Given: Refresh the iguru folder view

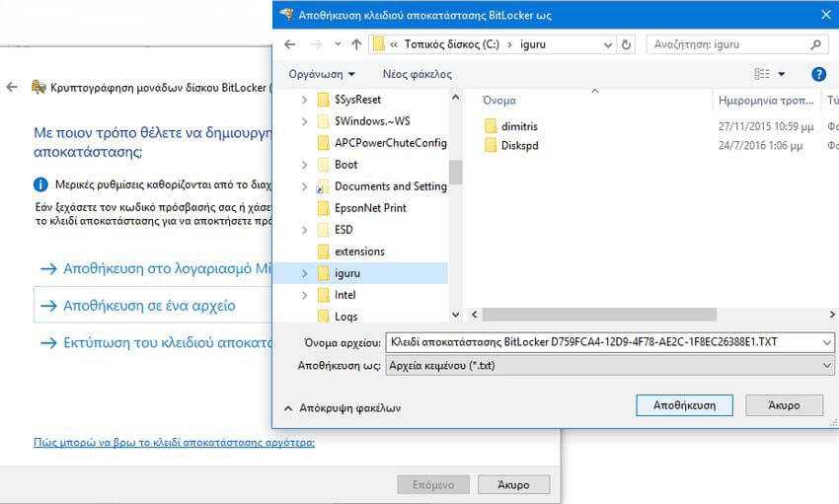Looking at the screenshot, I should [x=626, y=44].
